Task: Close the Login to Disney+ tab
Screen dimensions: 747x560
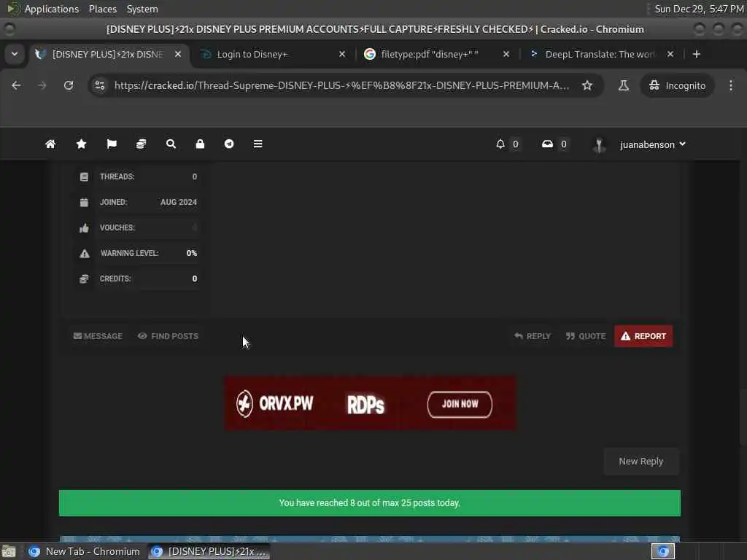Action: (x=342, y=54)
